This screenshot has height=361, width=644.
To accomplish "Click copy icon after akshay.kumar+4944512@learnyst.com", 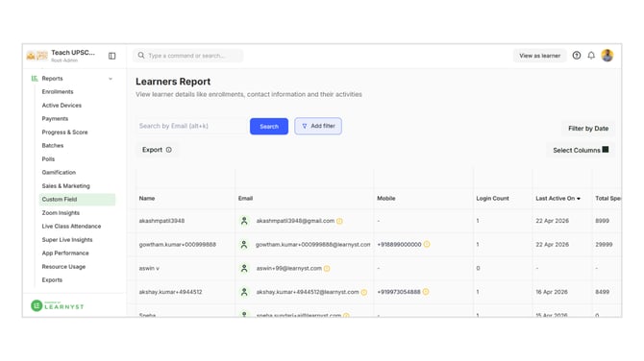I will 364,292.
